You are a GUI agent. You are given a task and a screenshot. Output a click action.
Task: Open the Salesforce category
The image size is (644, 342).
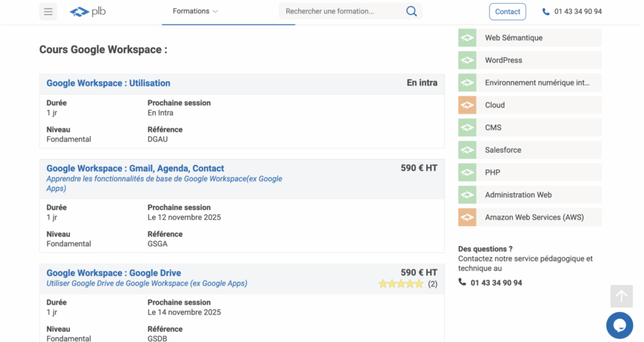click(x=530, y=150)
